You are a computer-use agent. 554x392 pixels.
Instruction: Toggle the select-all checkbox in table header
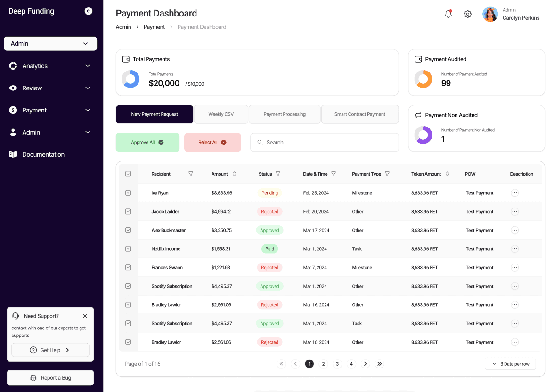tap(128, 174)
